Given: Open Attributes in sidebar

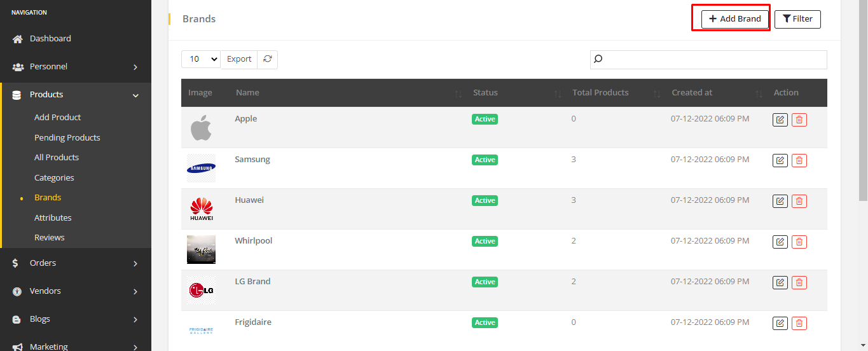Looking at the screenshot, I should 53,218.
